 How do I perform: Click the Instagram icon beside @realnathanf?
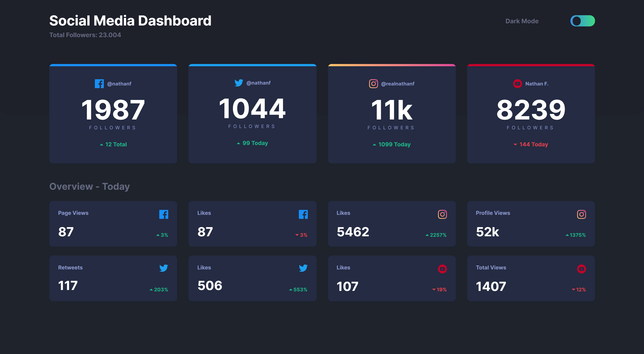[x=373, y=83]
